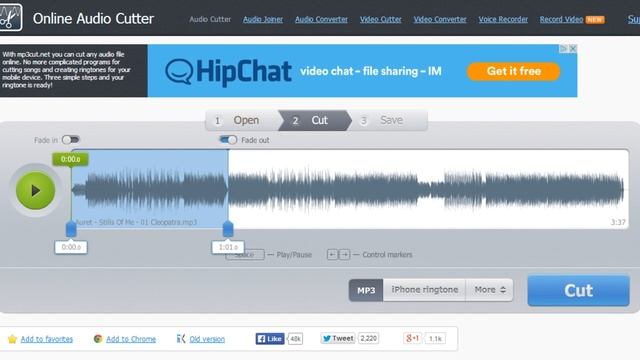640x360 pixels.
Task: Click the 0:00.0 start time field
Action: coord(71,247)
